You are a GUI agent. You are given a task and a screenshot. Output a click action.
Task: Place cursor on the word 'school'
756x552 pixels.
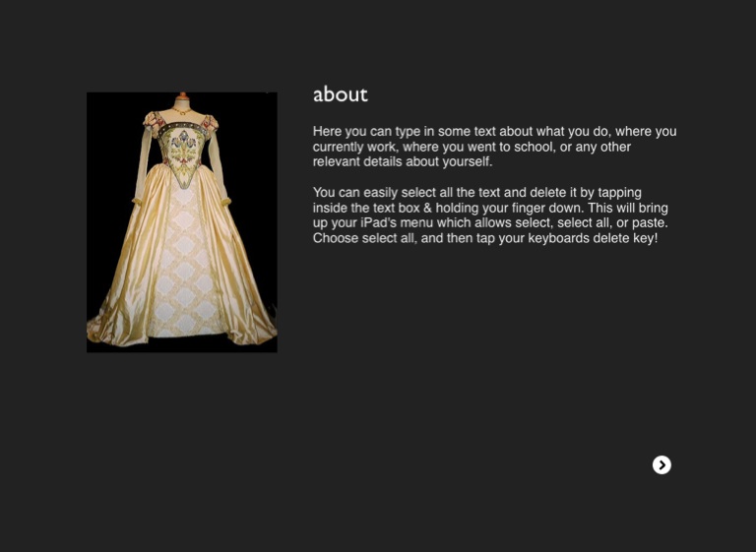(x=535, y=147)
